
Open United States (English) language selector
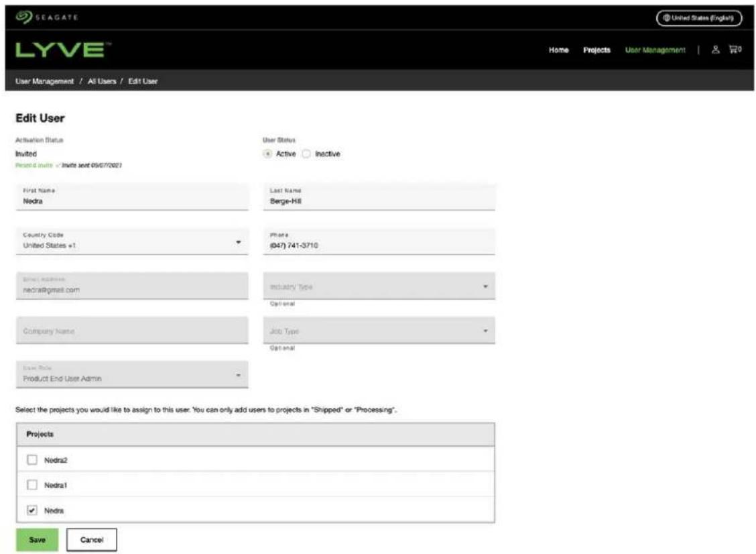[x=698, y=18]
